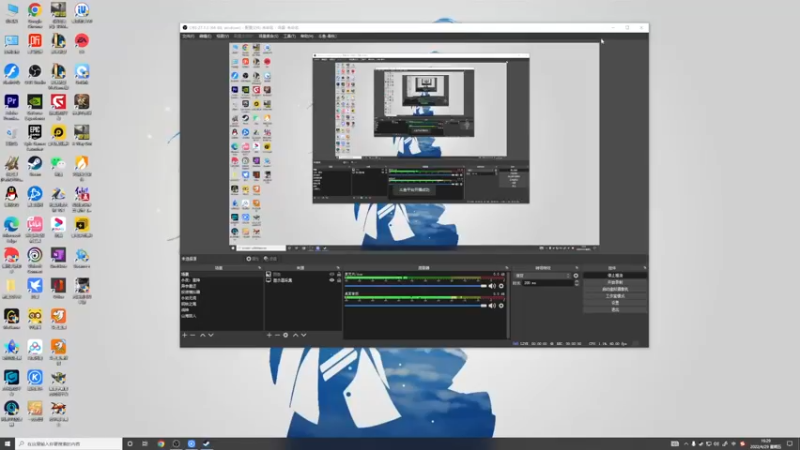The height and width of the screenshot is (450, 800).
Task: Select the second scene in Scenes list
Action: click(222, 280)
